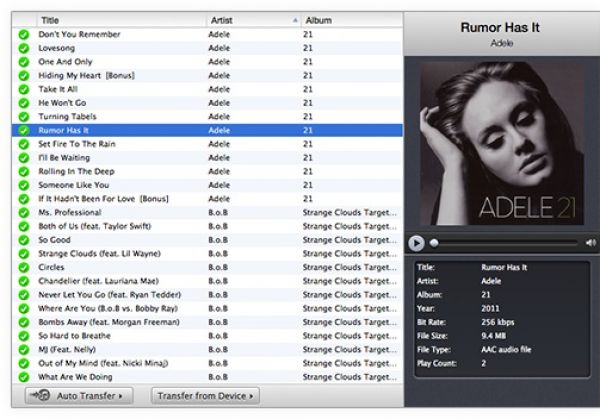Click green check icon beside So Good

[x=24, y=240]
